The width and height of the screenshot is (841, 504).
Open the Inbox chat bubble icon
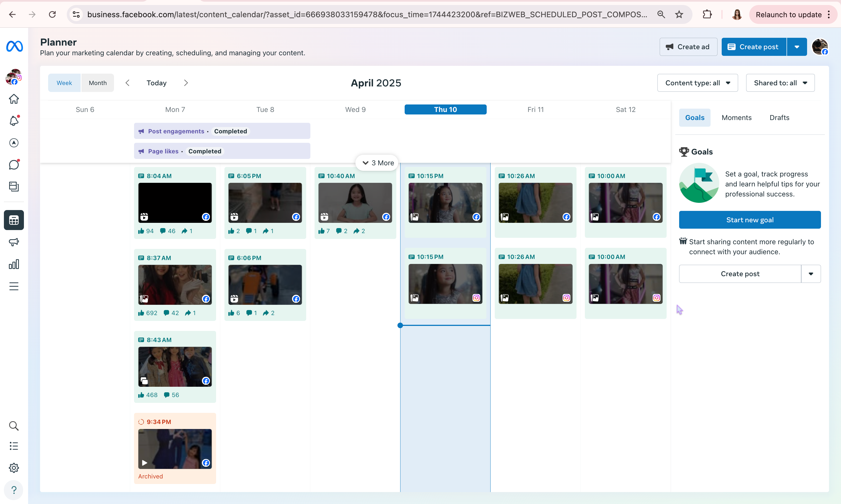[14, 165]
